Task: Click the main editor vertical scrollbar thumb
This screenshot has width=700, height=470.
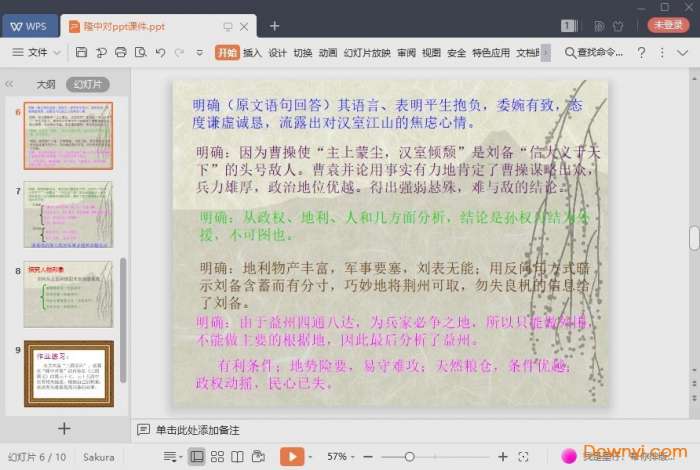Action: coord(694,238)
